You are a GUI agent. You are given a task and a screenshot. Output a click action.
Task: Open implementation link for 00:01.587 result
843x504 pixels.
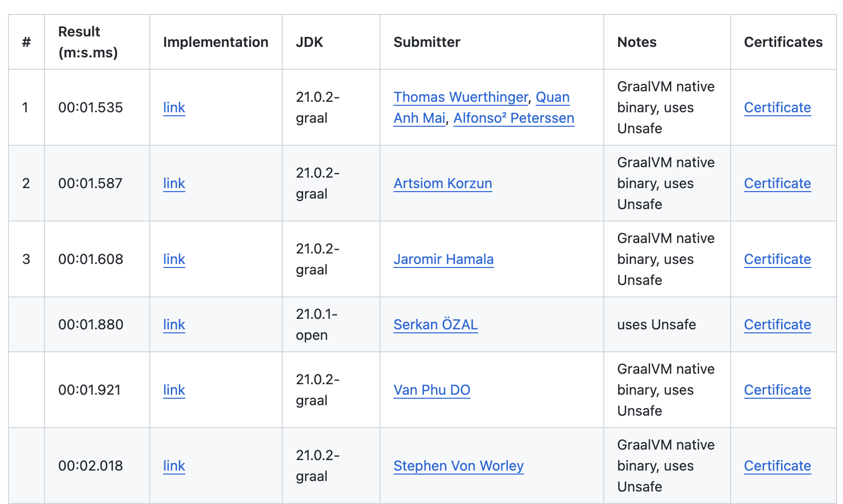pos(174,183)
